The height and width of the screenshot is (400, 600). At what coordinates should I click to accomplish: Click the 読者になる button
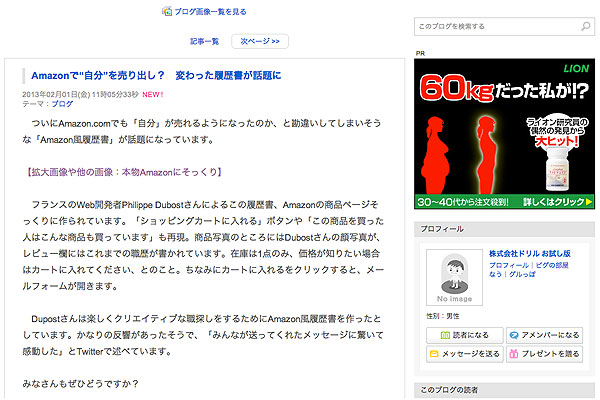(x=465, y=335)
